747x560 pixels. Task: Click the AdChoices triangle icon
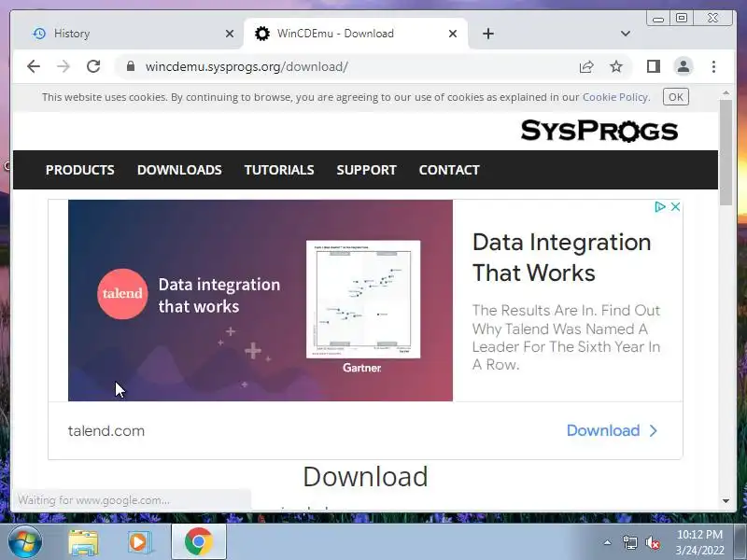click(x=659, y=206)
